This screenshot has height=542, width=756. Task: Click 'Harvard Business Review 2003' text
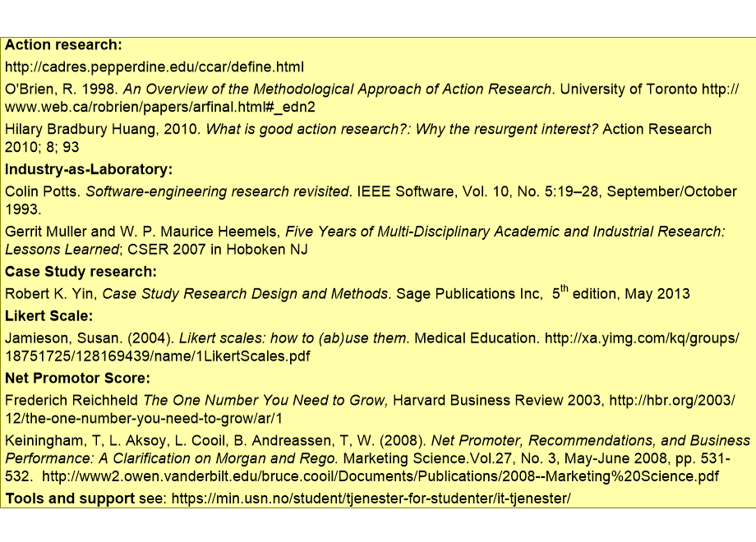tap(496, 401)
